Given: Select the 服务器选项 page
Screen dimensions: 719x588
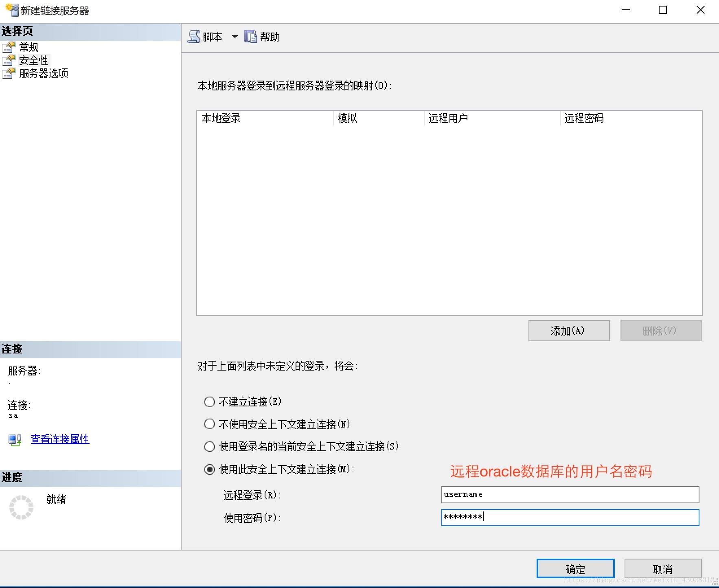Looking at the screenshot, I should tap(44, 74).
